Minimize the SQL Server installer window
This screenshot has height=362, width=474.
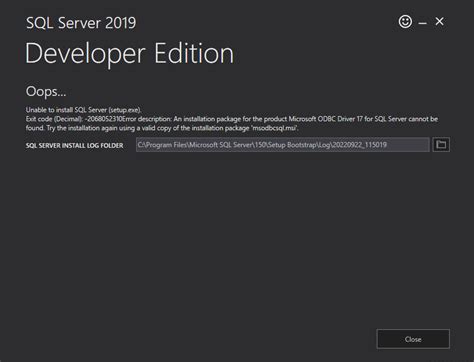pos(423,23)
